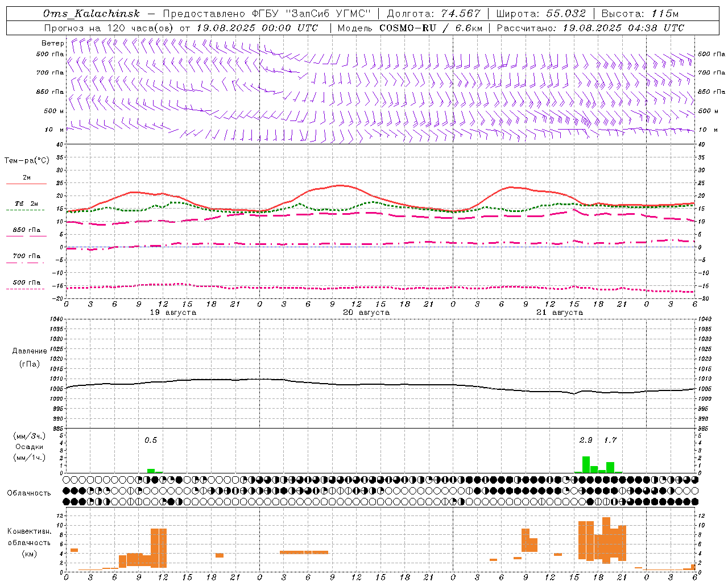This screenshot has width=728, height=582.
Task: Click the (км) convective cloud unit label
Action: tap(30, 553)
